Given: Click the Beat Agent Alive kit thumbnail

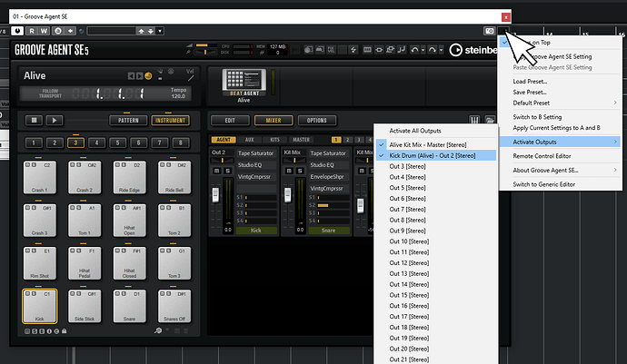Looking at the screenshot, I should [x=244, y=82].
